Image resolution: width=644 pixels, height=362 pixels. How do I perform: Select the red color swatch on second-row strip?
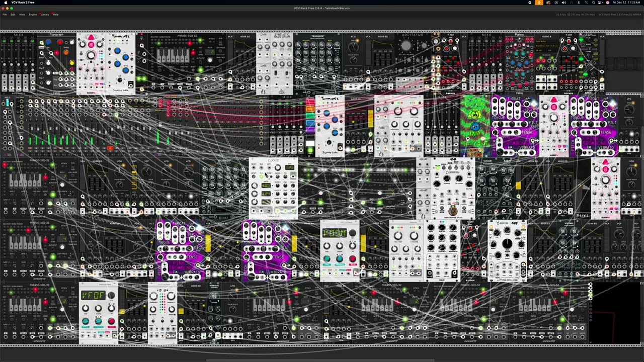[310, 103]
